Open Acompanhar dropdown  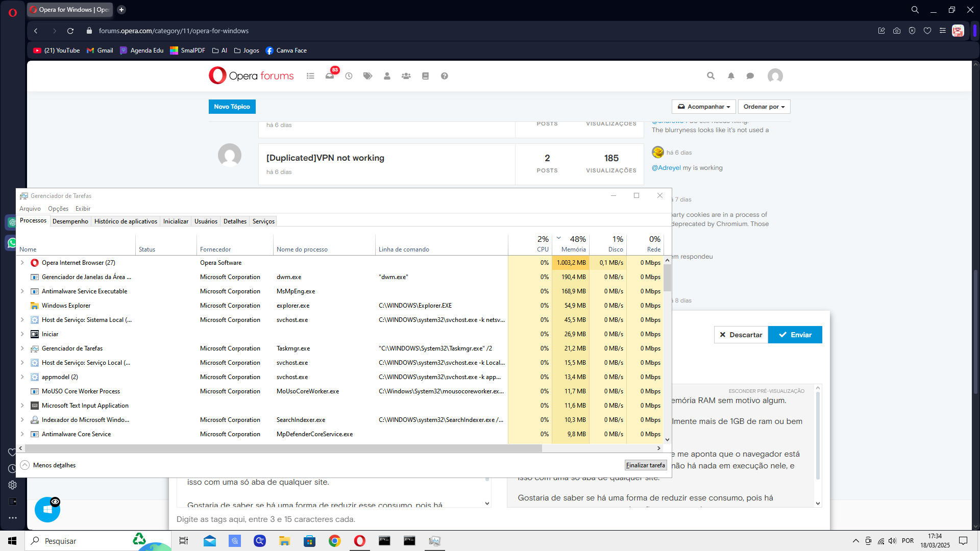pyautogui.click(x=704, y=107)
